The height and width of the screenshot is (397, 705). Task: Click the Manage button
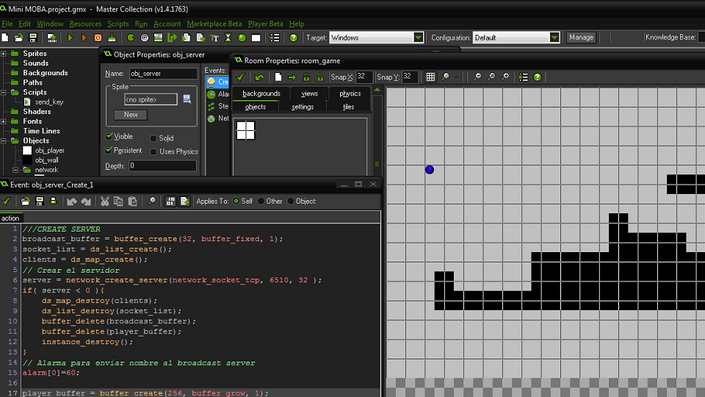click(580, 37)
